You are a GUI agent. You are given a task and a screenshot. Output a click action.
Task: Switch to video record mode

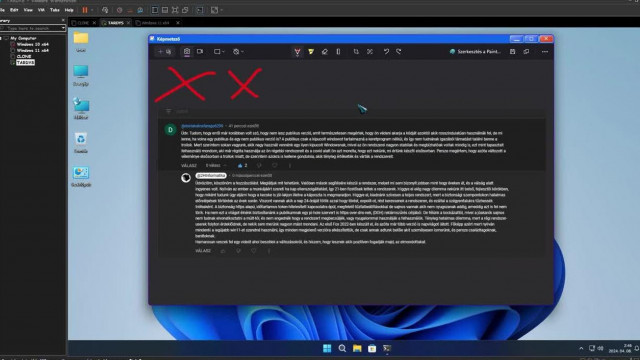(x=200, y=51)
